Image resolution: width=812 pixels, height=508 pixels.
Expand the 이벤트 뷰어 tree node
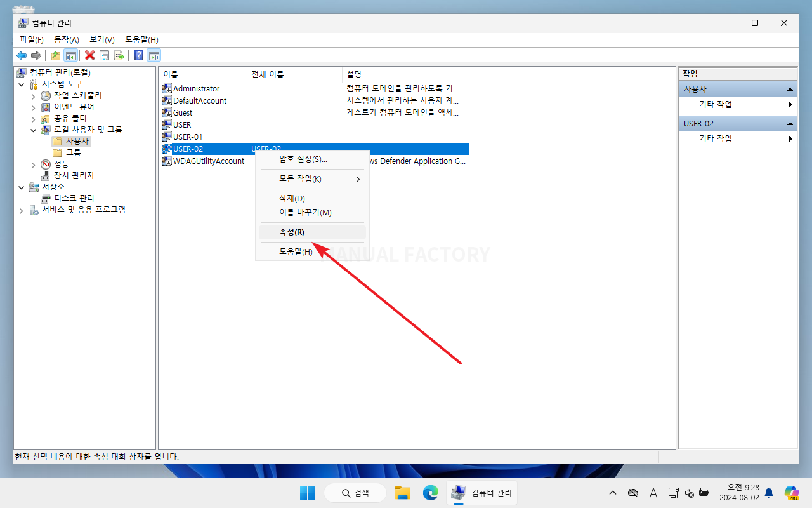[x=34, y=107]
